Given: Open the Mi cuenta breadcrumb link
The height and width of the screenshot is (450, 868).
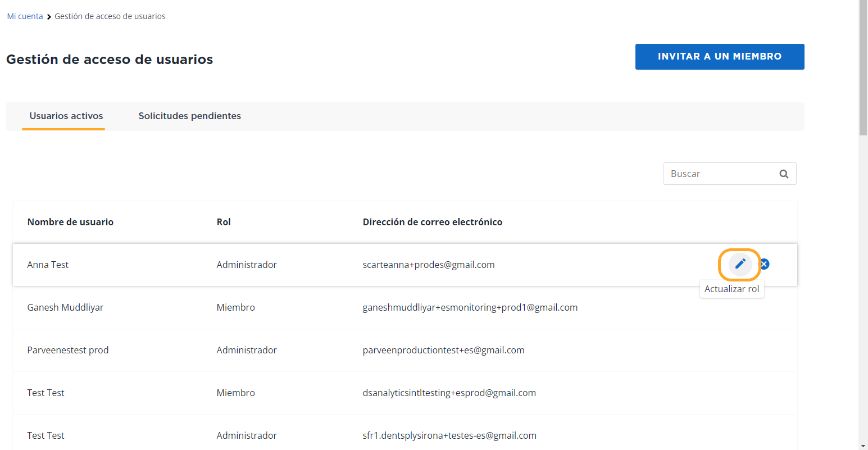Looking at the screenshot, I should tap(25, 16).
